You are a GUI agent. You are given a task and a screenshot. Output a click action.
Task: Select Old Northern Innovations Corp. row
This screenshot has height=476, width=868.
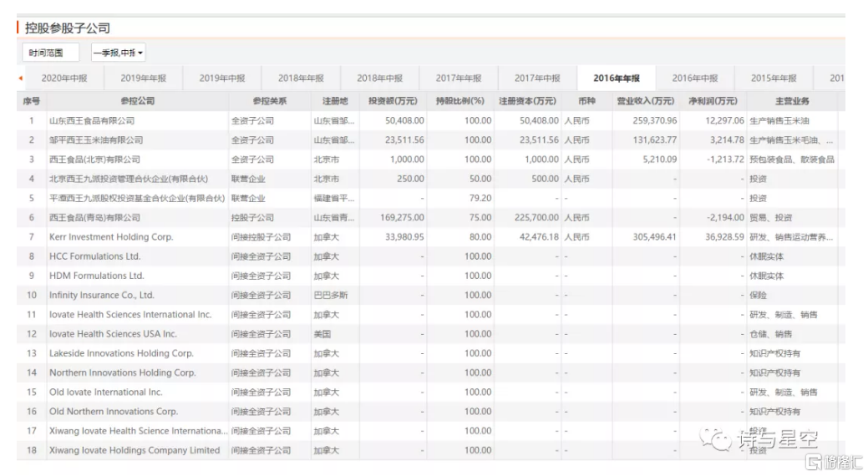point(431,411)
